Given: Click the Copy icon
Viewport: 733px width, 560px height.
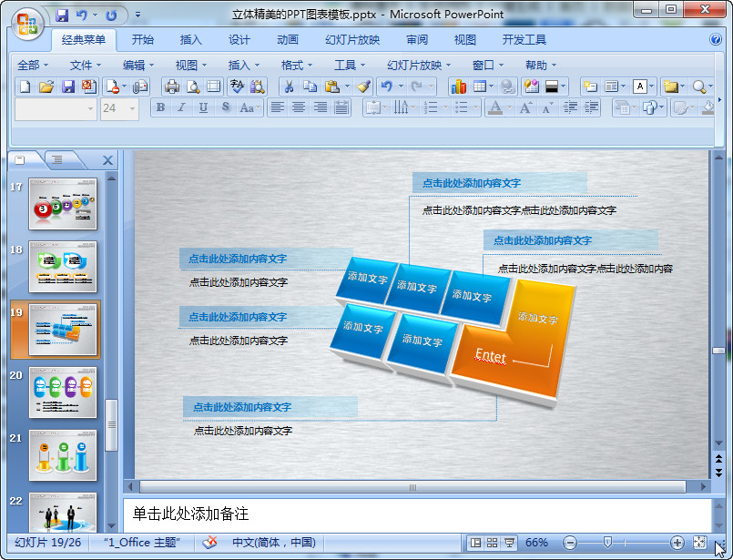Looking at the screenshot, I should point(310,87).
